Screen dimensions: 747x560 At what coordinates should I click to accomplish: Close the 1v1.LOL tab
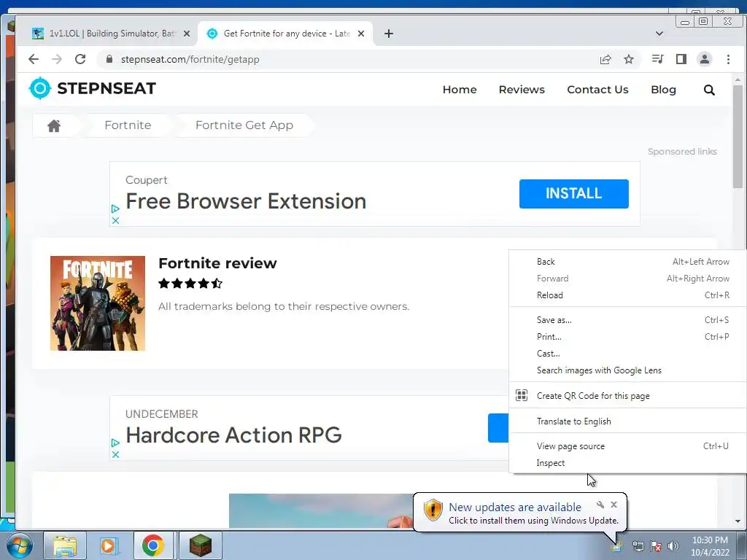pos(187,34)
